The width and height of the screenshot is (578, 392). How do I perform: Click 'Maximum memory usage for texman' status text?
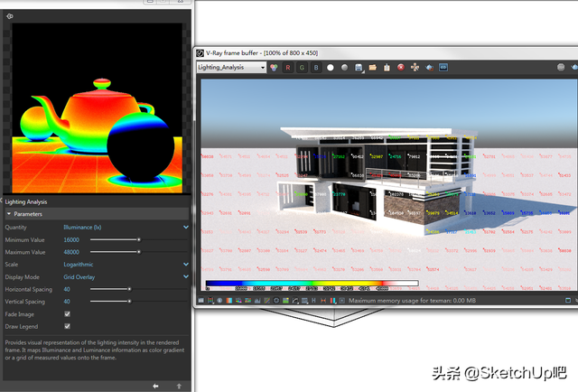pos(412,301)
